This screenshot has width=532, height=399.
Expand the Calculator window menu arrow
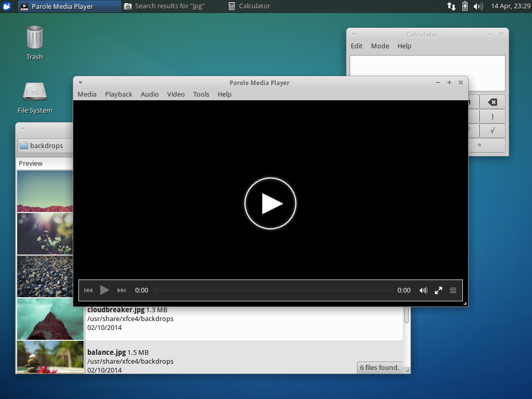click(x=354, y=34)
